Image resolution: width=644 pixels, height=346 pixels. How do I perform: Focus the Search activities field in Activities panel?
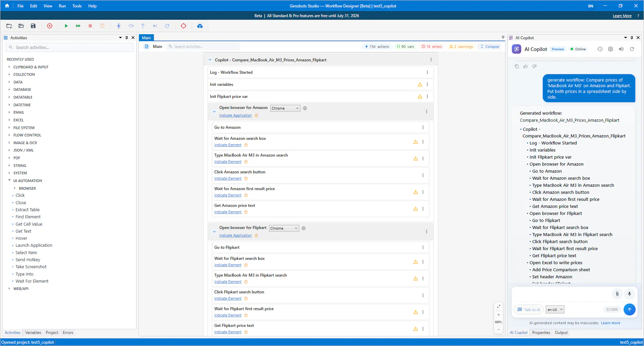[x=69, y=47]
